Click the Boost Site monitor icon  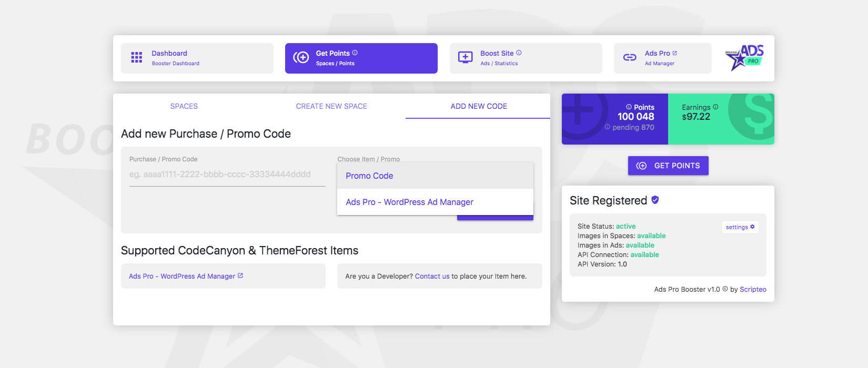465,56
